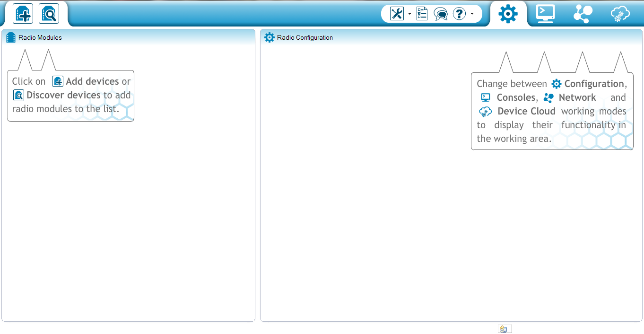Click the 'Radio Configuration' panel title

[x=305, y=38]
